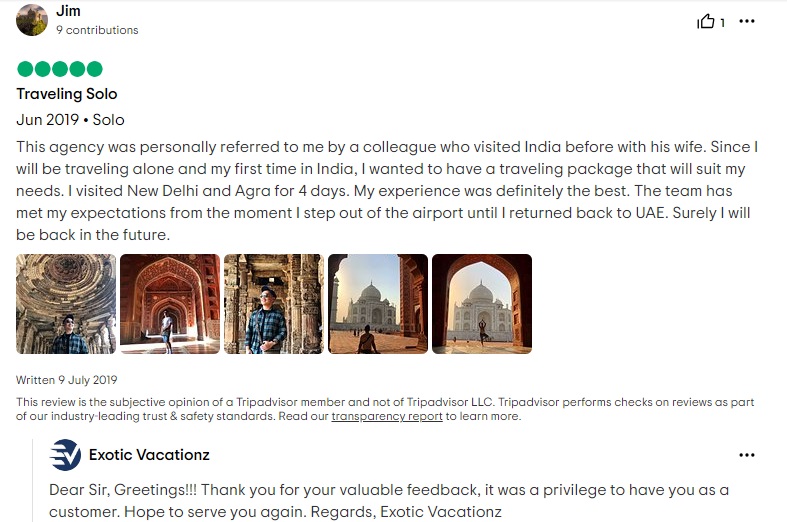787x522 pixels.
Task: Click the Traveling Solo review title
Action: [x=67, y=94]
